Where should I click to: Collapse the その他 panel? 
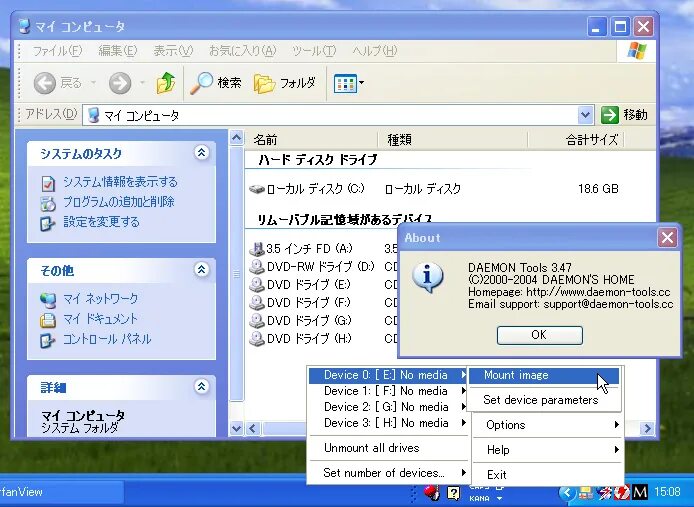click(x=201, y=270)
